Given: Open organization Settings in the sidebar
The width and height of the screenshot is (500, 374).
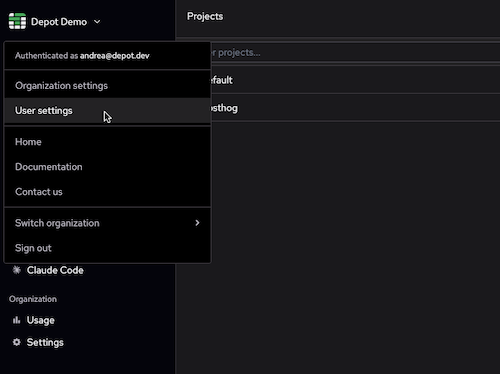Looking at the screenshot, I should (x=38, y=342).
